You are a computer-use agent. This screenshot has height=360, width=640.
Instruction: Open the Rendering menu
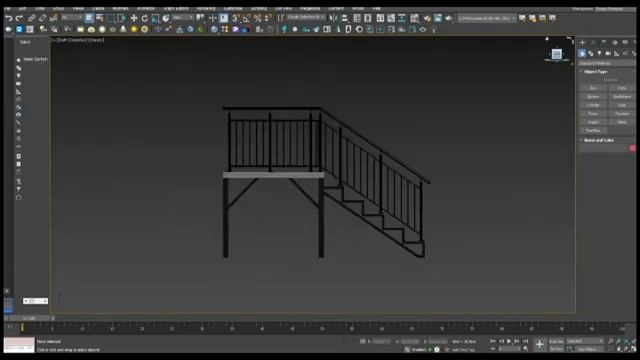tap(206, 9)
